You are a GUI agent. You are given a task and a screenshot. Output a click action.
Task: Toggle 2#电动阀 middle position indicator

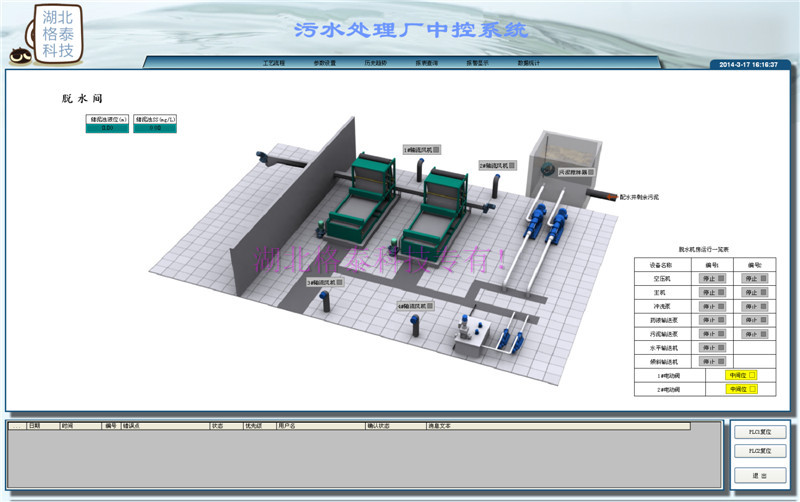(x=741, y=389)
